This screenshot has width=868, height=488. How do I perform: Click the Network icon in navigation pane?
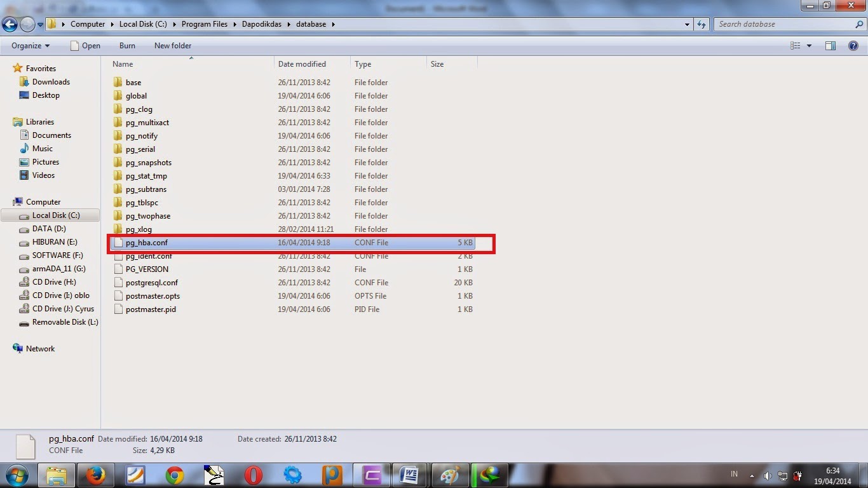click(18, 349)
